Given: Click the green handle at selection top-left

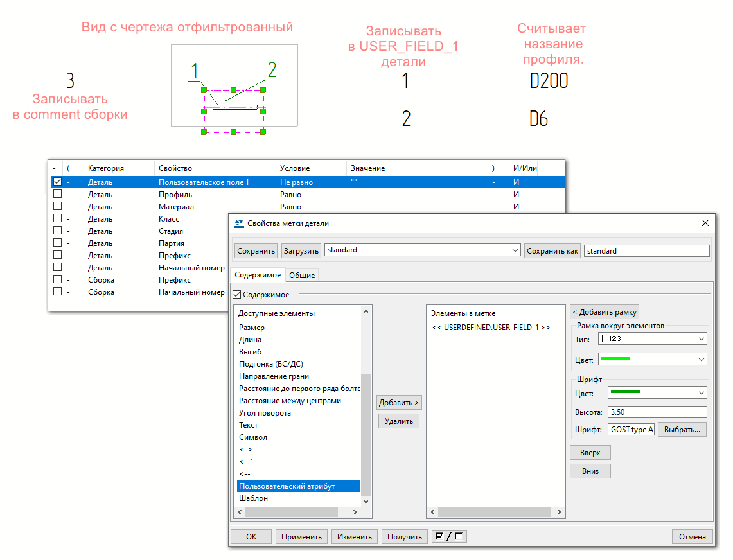Looking at the screenshot, I should click(204, 90).
